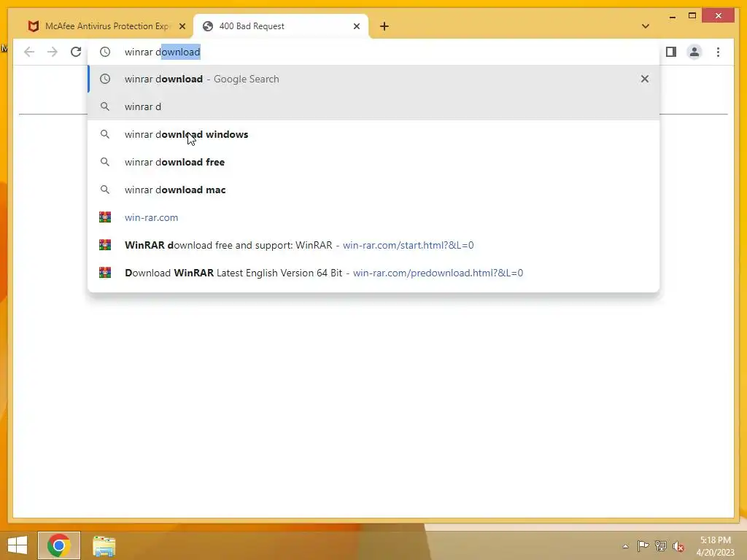Viewport: 747px width, 560px height.
Task: Reload the page with refresh icon
Action: tap(76, 52)
